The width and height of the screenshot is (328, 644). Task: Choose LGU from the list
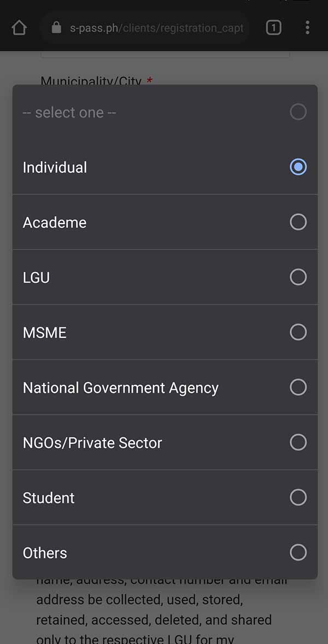point(164,277)
